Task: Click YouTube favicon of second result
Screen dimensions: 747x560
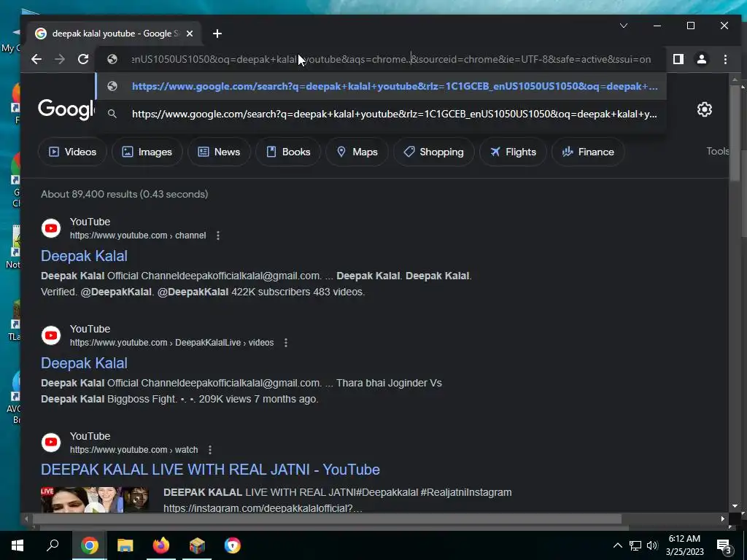Action: (x=51, y=335)
